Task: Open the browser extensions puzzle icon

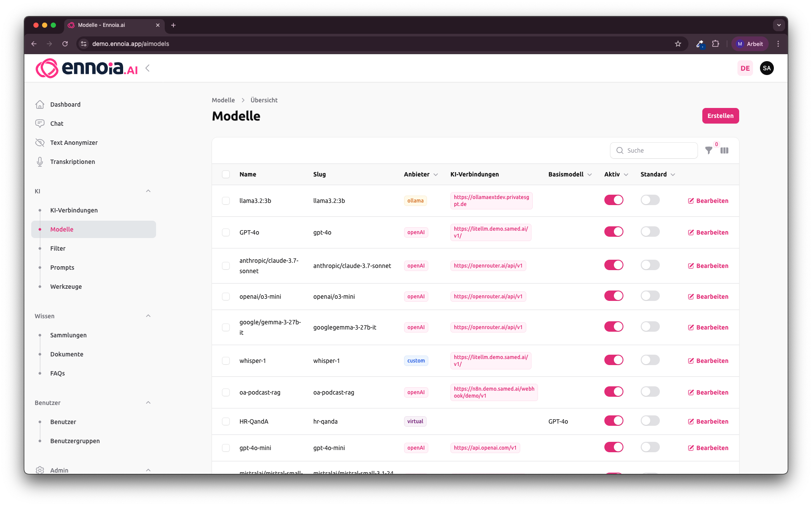Action: (716, 44)
